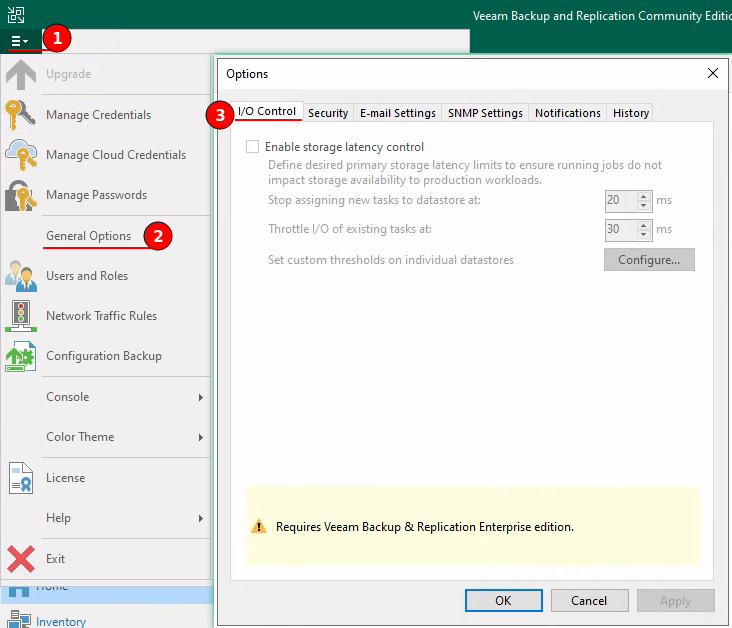Expand the Console submenu arrow
Viewport: 732px width, 628px height.
click(x=200, y=397)
